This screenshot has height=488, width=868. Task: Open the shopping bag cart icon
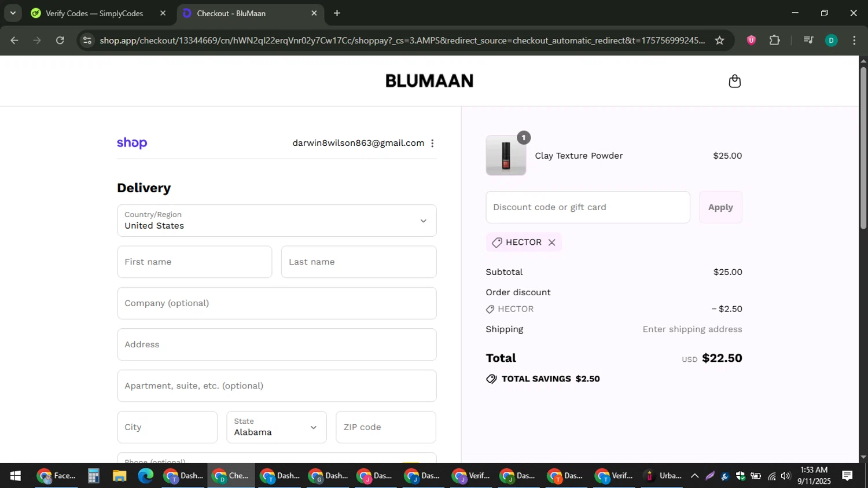[x=734, y=81]
